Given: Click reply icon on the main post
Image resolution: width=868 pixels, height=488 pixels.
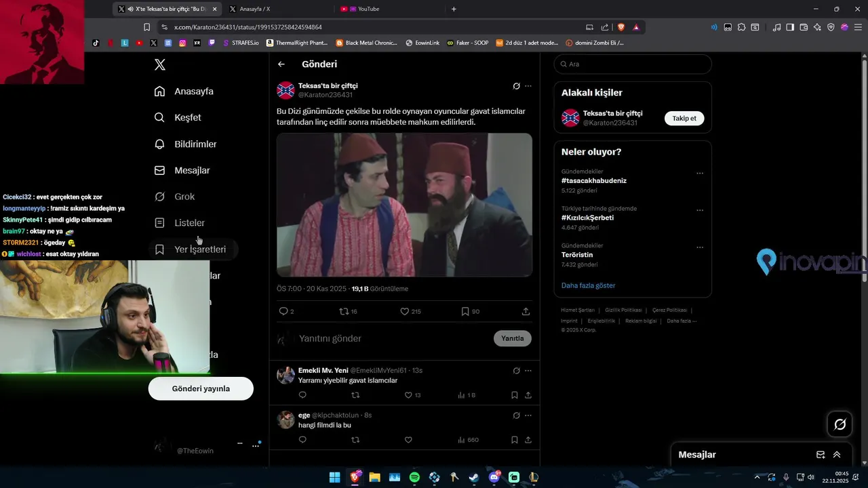Looking at the screenshot, I should (283, 311).
